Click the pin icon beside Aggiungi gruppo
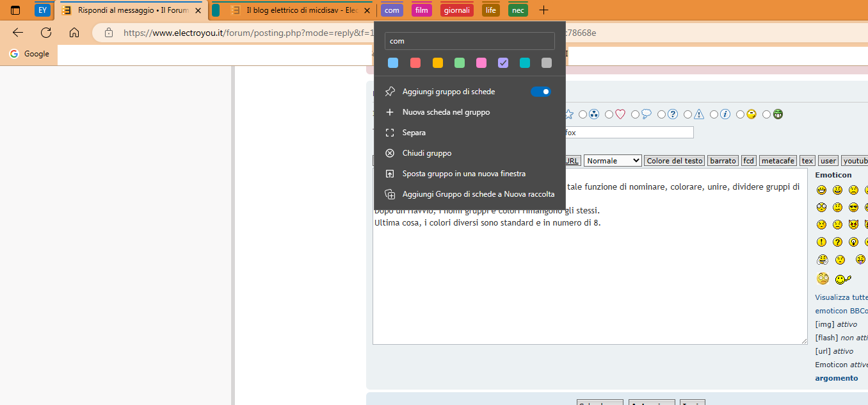 coord(390,92)
